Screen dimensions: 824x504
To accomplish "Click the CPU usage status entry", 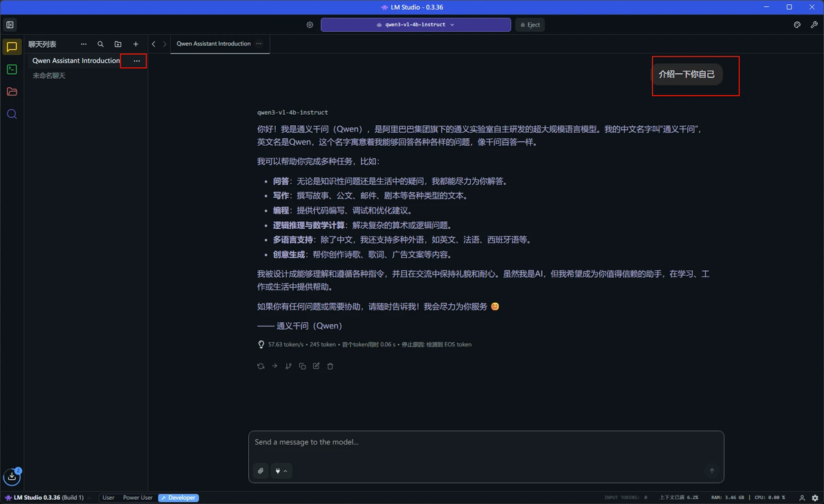I will [770, 498].
